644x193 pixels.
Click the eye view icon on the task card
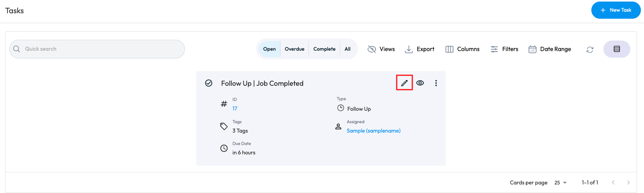tap(420, 83)
